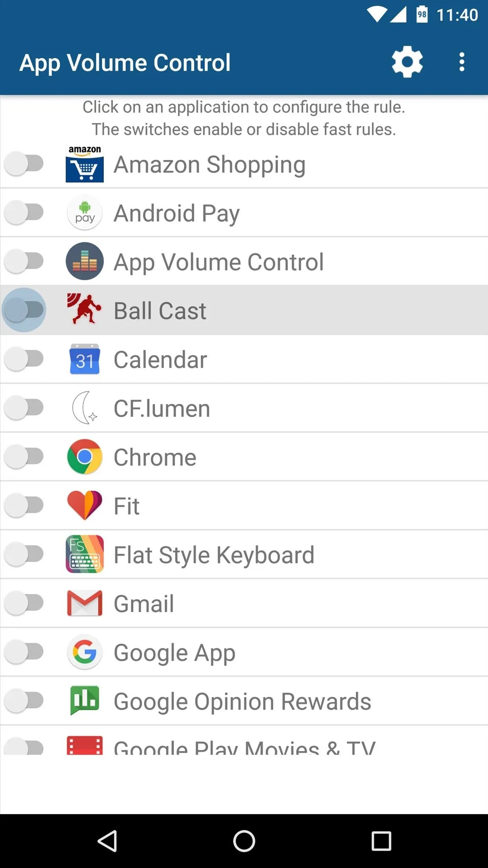Open the three-dot overflow menu
This screenshot has width=488, height=868.
pyautogui.click(x=462, y=62)
